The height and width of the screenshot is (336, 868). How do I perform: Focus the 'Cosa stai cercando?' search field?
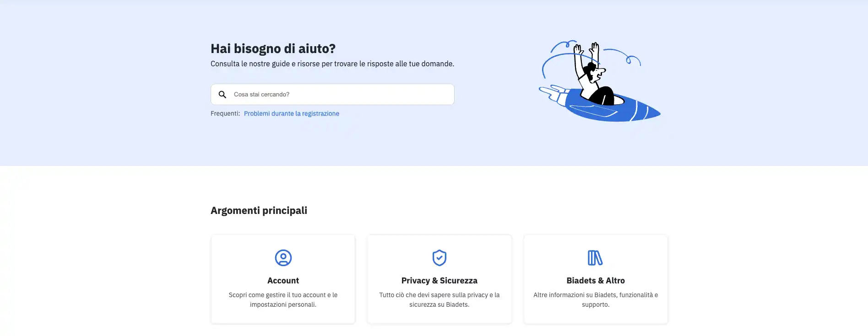pos(332,94)
